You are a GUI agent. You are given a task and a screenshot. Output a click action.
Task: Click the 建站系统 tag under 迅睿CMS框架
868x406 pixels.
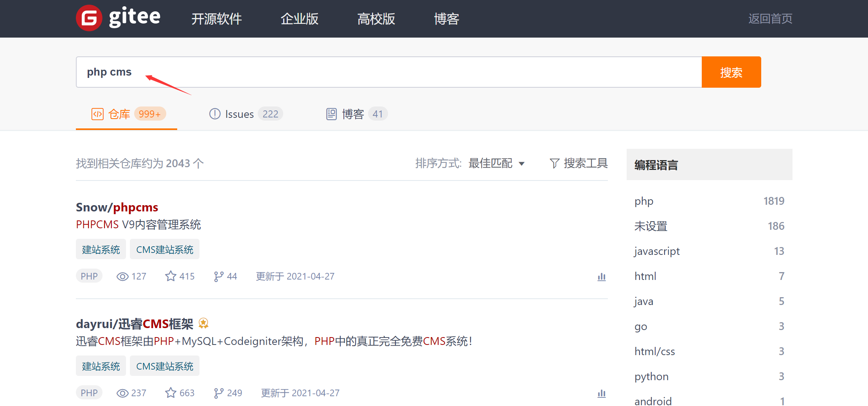(101, 366)
